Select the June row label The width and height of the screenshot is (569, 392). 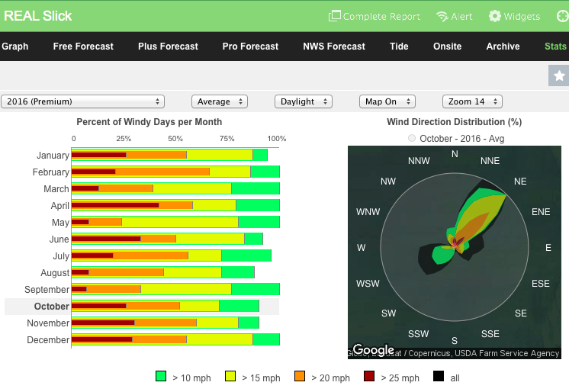[x=59, y=239]
